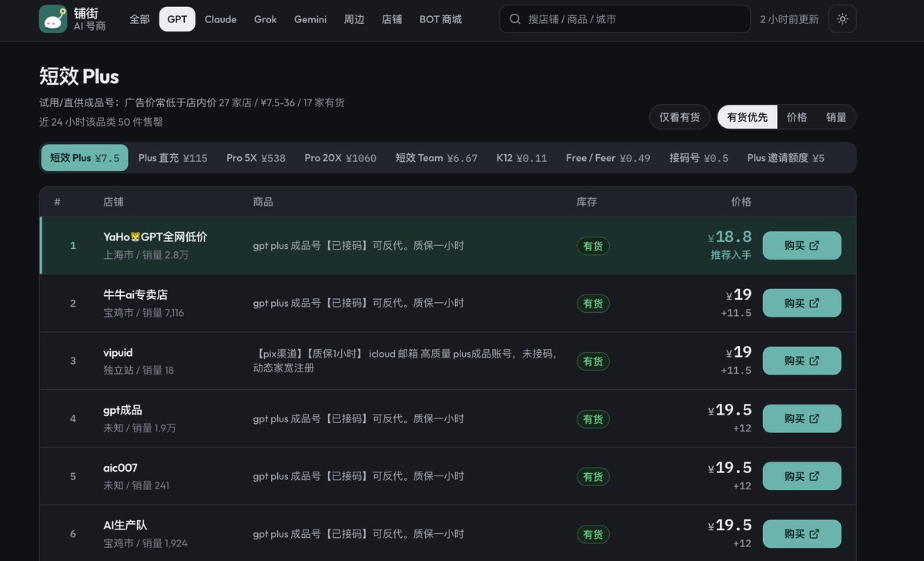Buy from YaHo GPT全网低价 store
924x561 pixels.
click(802, 246)
